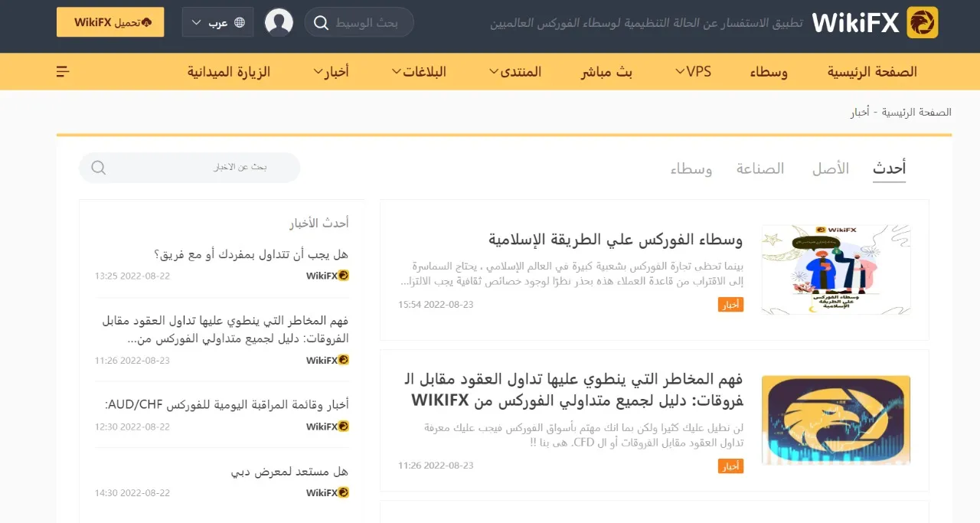Open the عرب language dropdown

[217, 22]
